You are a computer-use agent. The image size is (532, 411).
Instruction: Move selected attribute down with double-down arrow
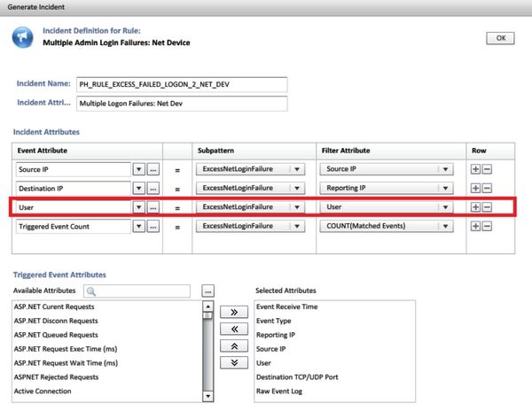tap(232, 362)
